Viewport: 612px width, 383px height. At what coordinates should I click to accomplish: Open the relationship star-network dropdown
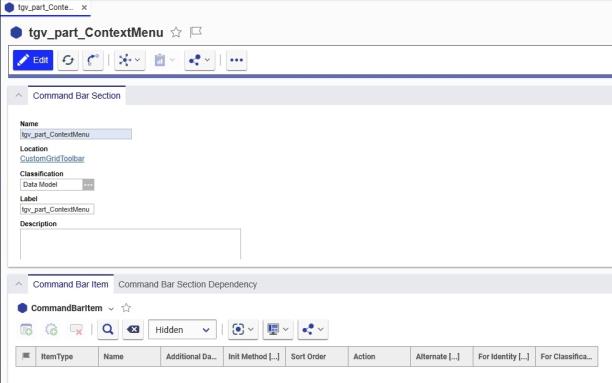click(x=130, y=60)
